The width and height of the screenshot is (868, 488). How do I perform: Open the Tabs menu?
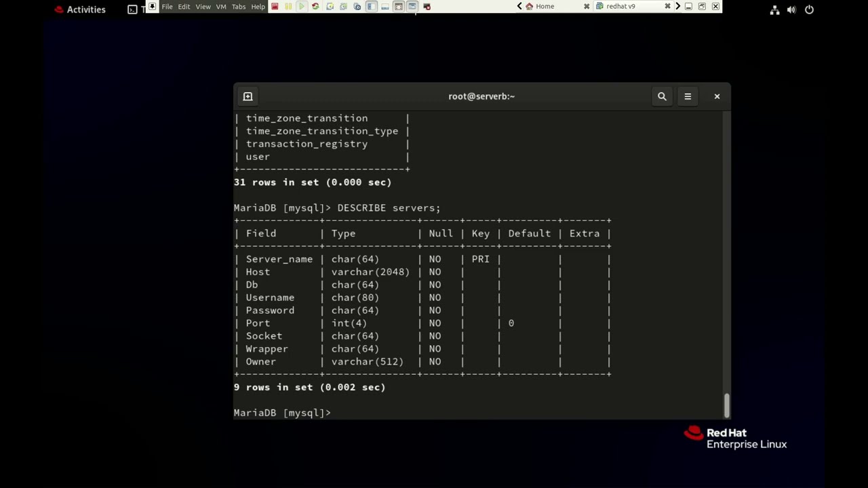[239, 7]
